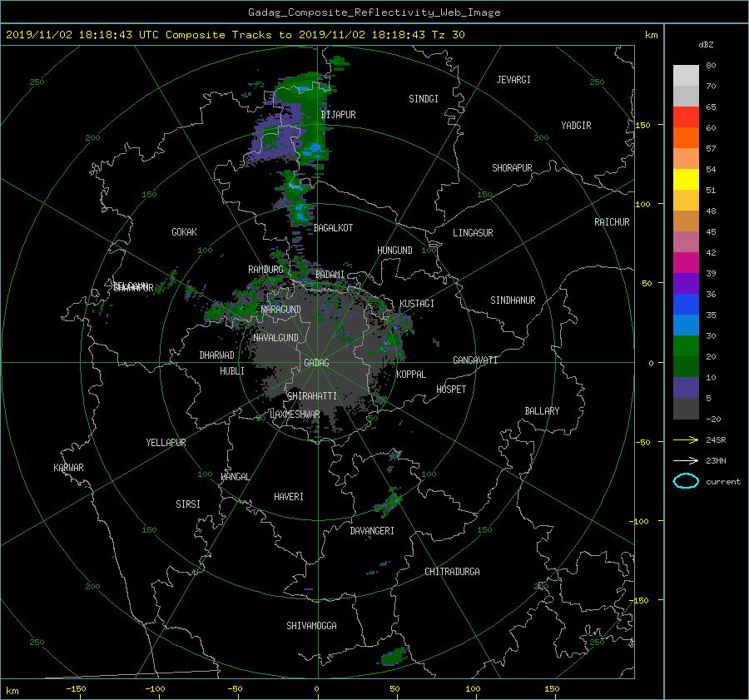749x700 pixels.
Task: Click the KOPPAL city label
Action: click(x=411, y=375)
